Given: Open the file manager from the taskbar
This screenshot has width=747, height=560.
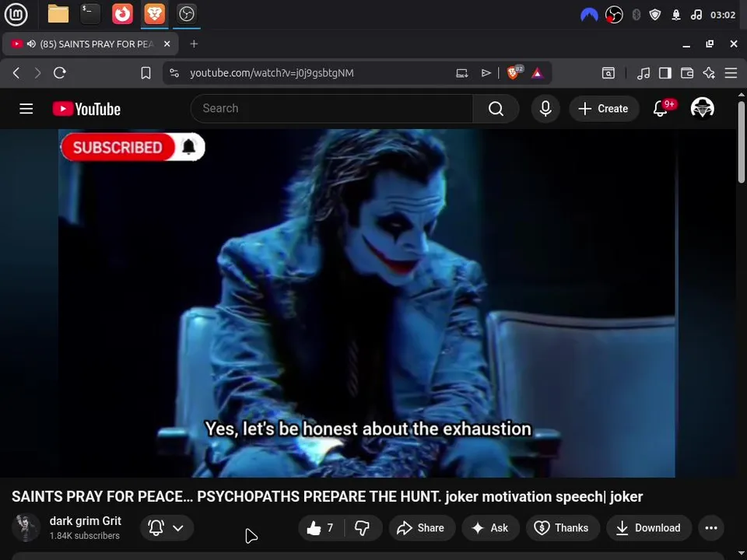Looking at the screenshot, I should pos(58,14).
